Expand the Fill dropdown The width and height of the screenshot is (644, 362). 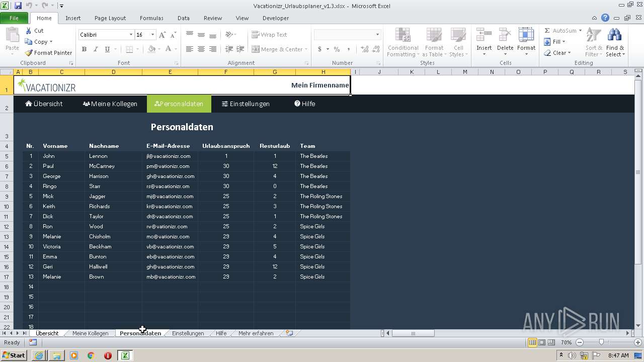coord(563,42)
